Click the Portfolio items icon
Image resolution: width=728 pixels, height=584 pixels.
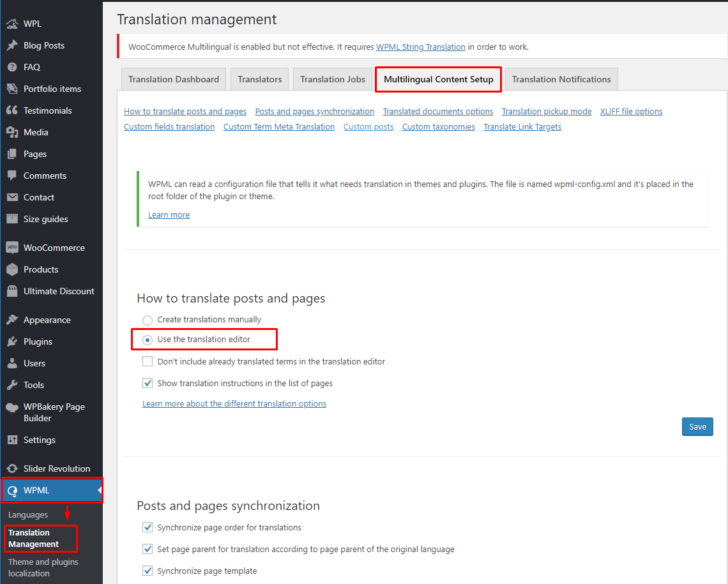[x=12, y=89]
